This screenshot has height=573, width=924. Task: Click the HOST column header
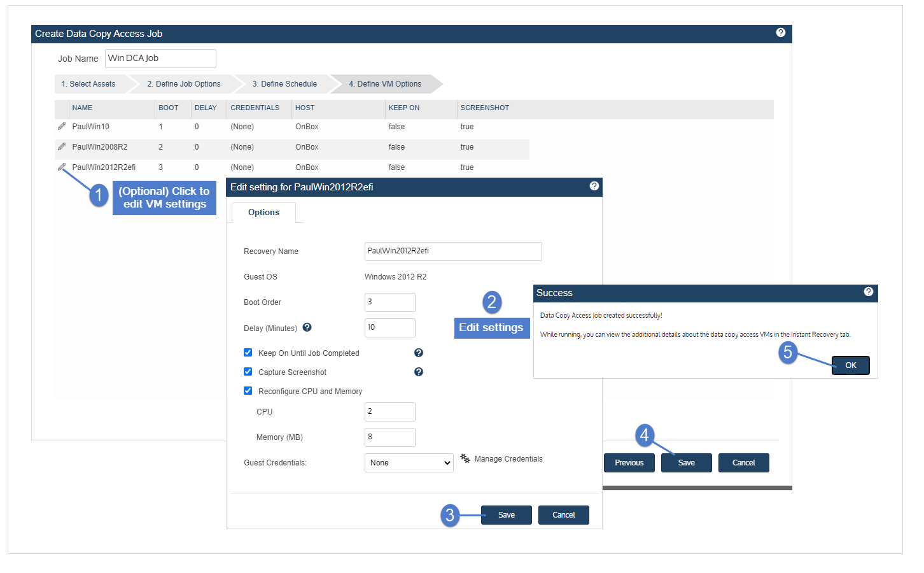click(x=305, y=108)
